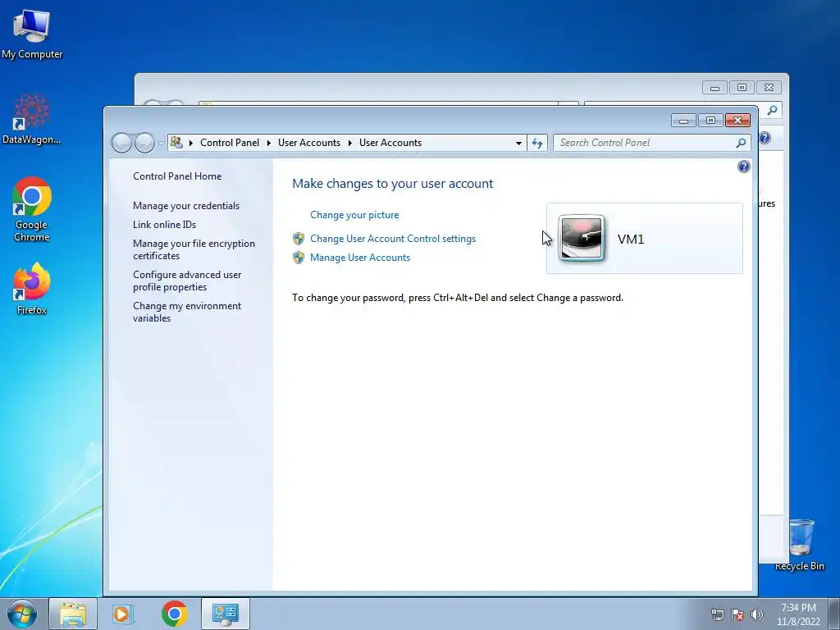
Task: Maximize the User Accounts window
Action: tap(710, 121)
